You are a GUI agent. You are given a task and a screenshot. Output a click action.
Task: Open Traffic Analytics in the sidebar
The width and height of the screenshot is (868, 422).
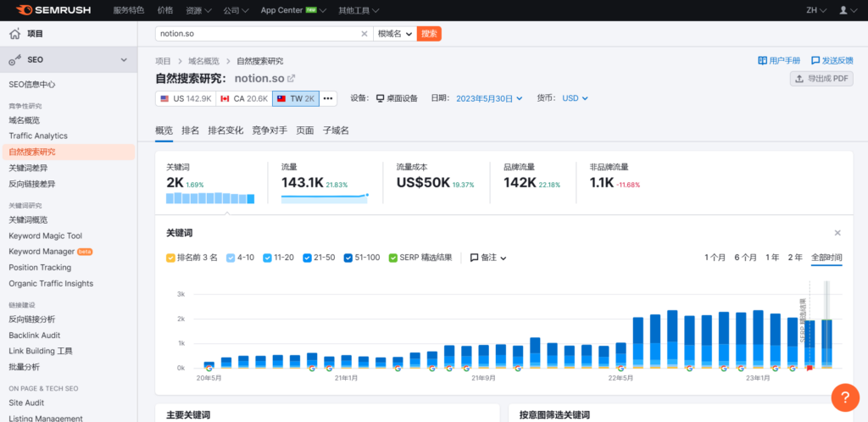[x=38, y=136]
